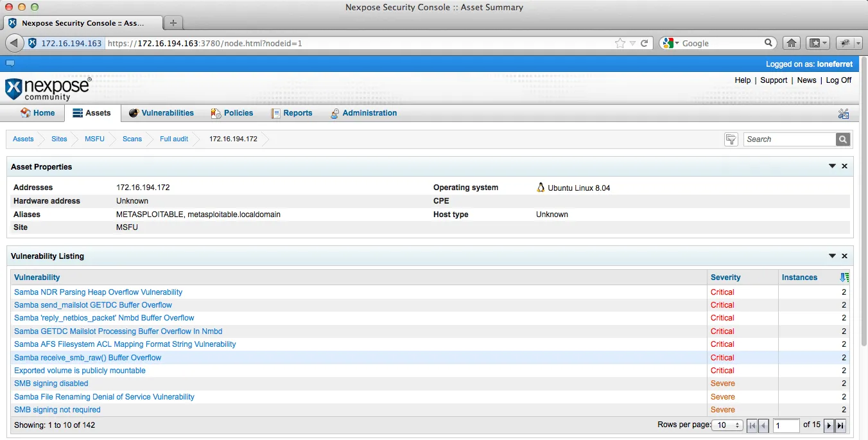868x440 pixels.
Task: Open the scan tools icon above the search bar
Action: tap(844, 112)
